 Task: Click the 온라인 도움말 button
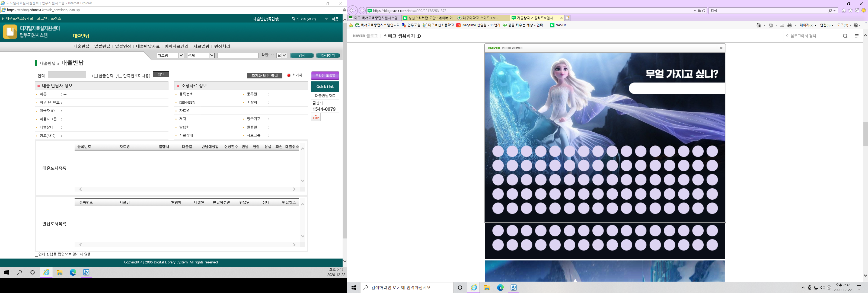325,75
